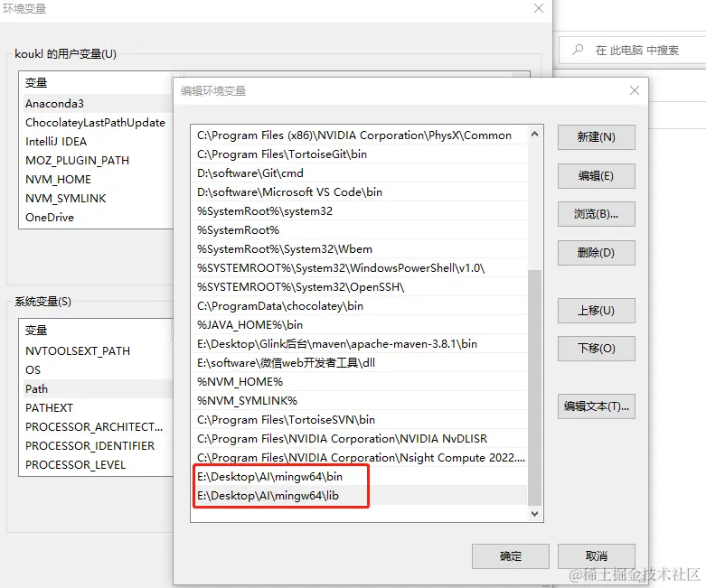Image resolution: width=706 pixels, height=588 pixels.
Task: Select %SystemRoot%\System32\Wbem entry
Action: coord(359,248)
